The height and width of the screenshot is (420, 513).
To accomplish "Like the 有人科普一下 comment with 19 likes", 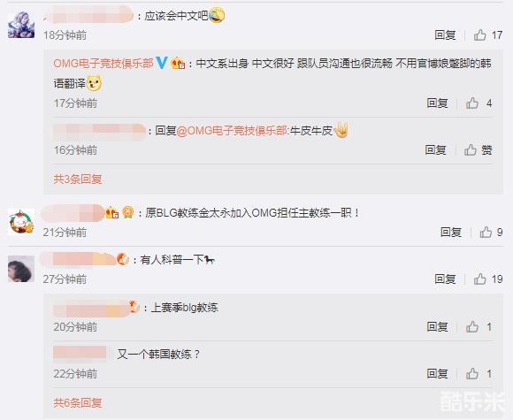I will pyautogui.click(x=480, y=279).
